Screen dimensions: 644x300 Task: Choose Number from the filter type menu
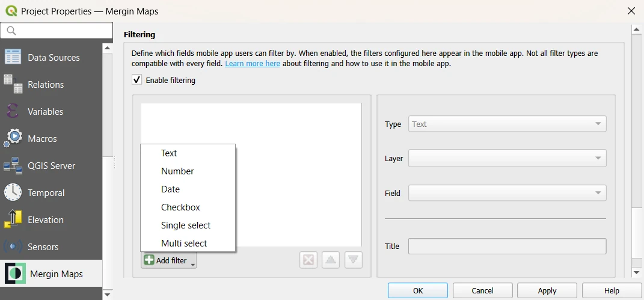tap(188, 171)
